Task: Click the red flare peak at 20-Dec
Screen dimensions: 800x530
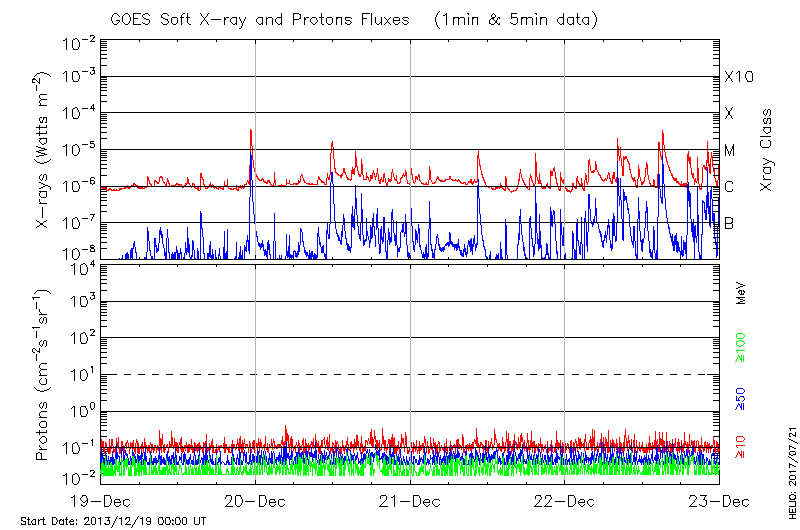Action: pos(251,131)
